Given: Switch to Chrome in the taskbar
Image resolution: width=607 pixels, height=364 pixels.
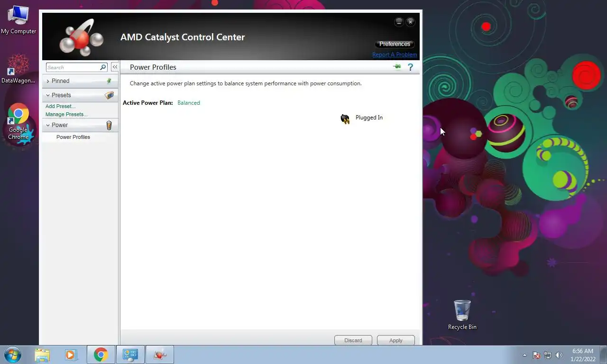Looking at the screenshot, I should [101, 355].
